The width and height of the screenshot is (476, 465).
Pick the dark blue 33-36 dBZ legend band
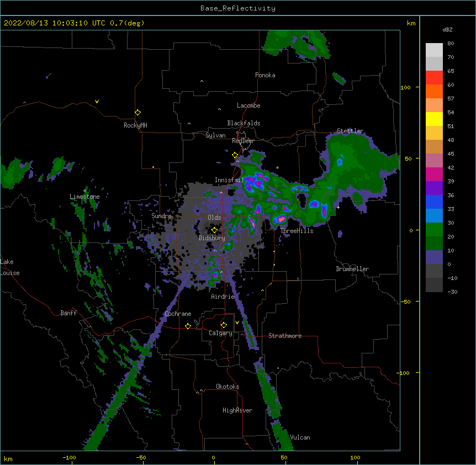(x=434, y=202)
